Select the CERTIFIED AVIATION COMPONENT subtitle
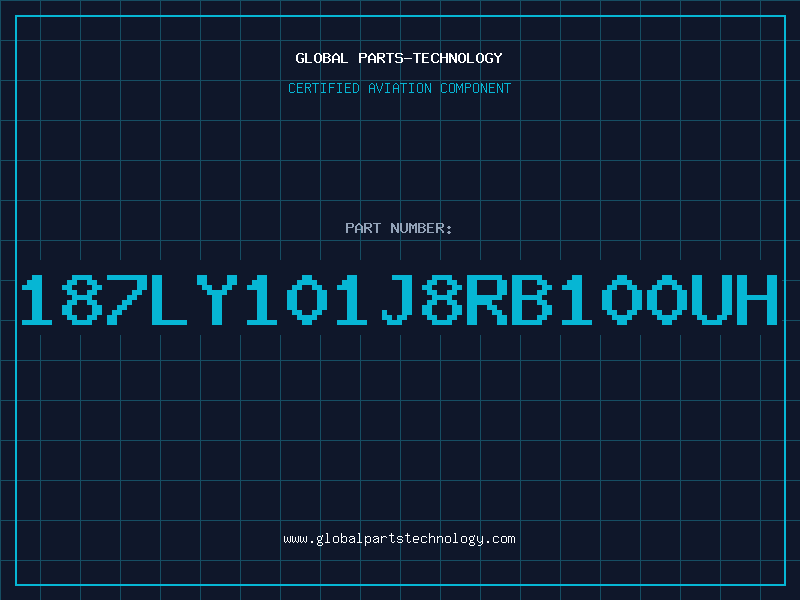800x600 pixels. (x=399, y=88)
